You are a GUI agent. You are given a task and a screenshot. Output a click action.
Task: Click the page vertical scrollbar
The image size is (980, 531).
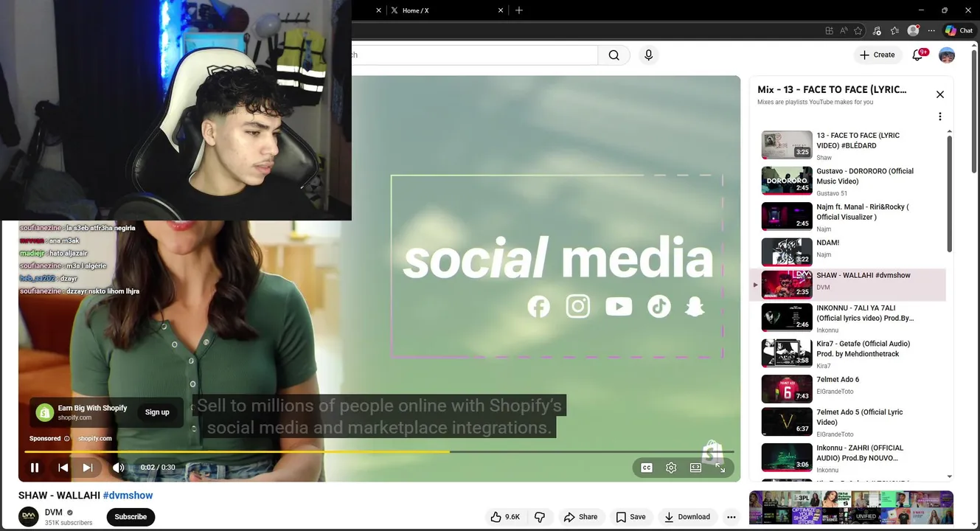pyautogui.click(x=975, y=111)
